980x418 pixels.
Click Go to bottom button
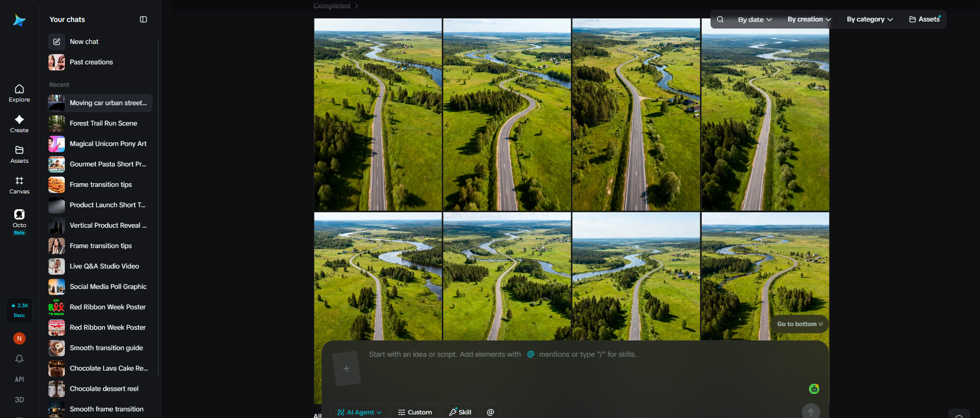coord(800,324)
